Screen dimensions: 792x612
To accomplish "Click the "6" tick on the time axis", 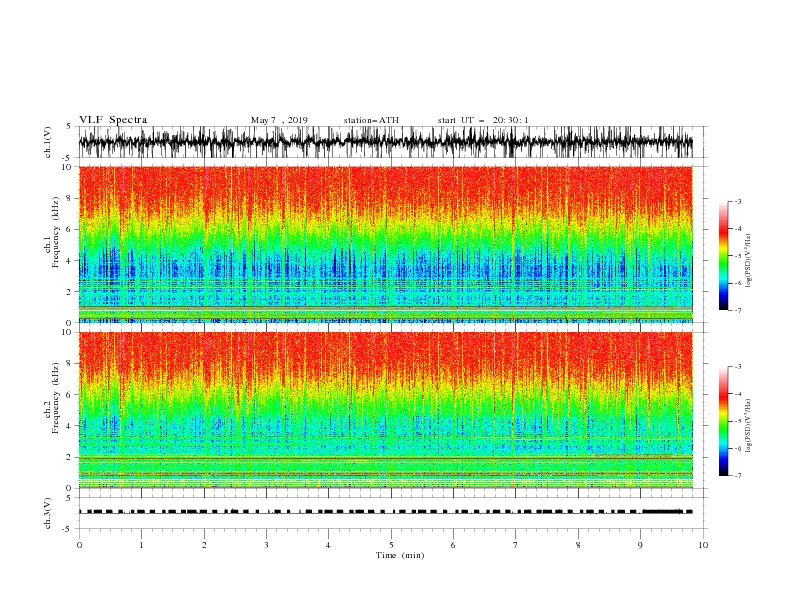I will 453,545.
